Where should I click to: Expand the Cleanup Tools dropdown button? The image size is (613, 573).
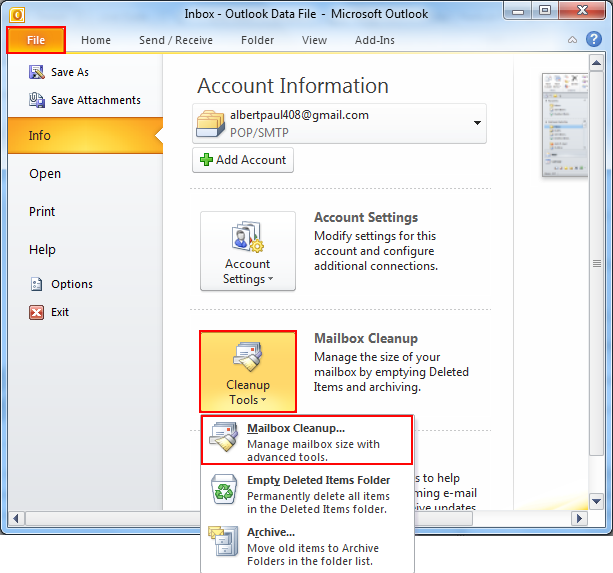pyautogui.click(x=248, y=371)
